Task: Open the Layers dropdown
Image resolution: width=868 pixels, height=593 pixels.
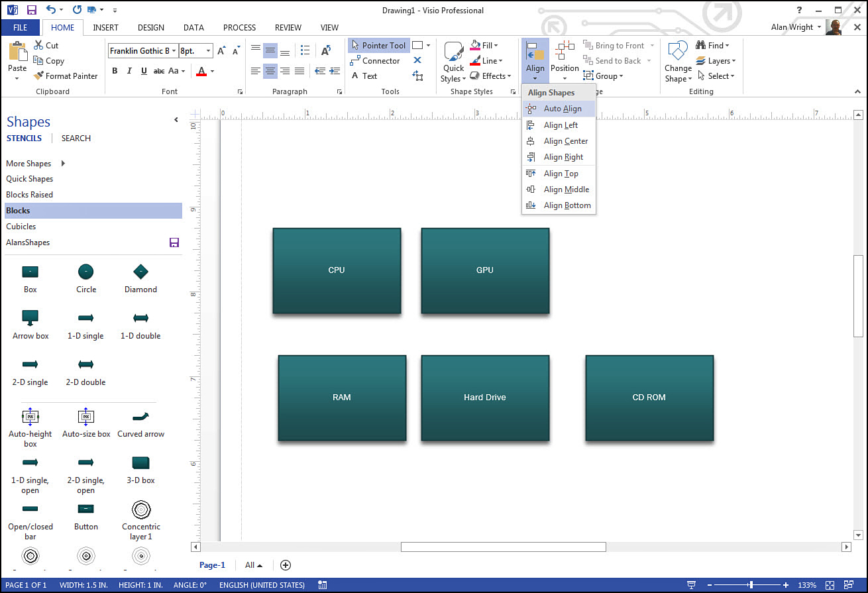Action: [716, 61]
